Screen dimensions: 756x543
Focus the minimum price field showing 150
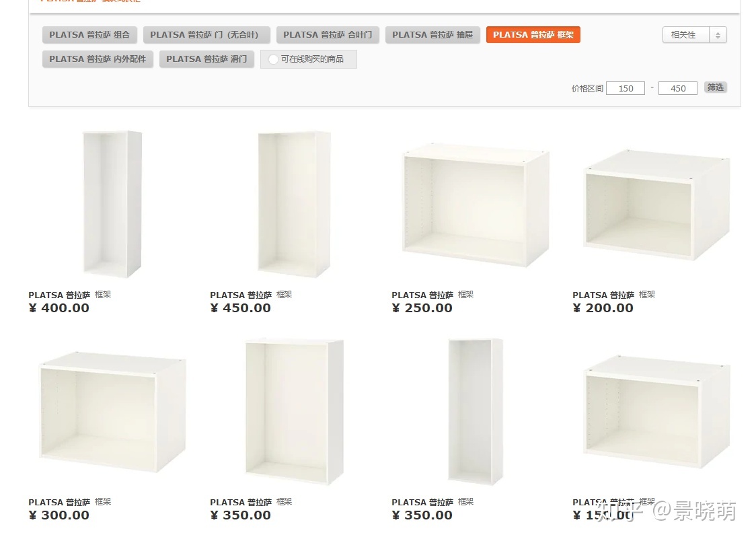[x=626, y=88]
